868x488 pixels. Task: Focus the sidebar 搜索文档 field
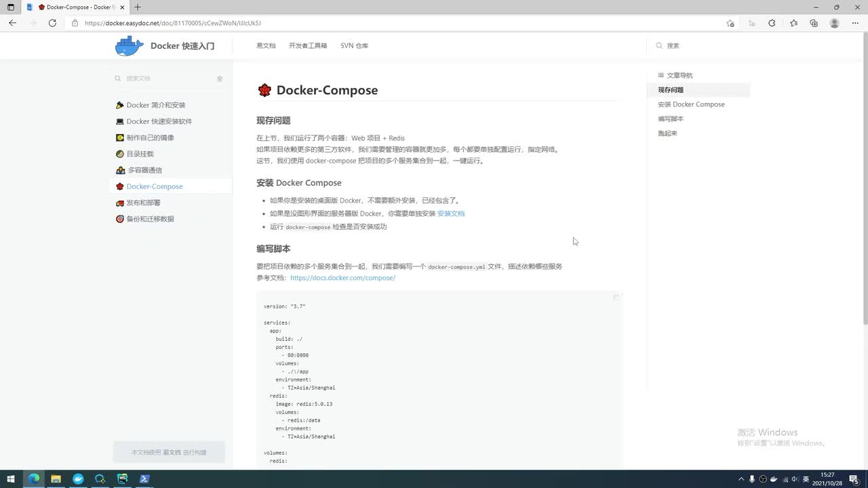tap(163, 79)
